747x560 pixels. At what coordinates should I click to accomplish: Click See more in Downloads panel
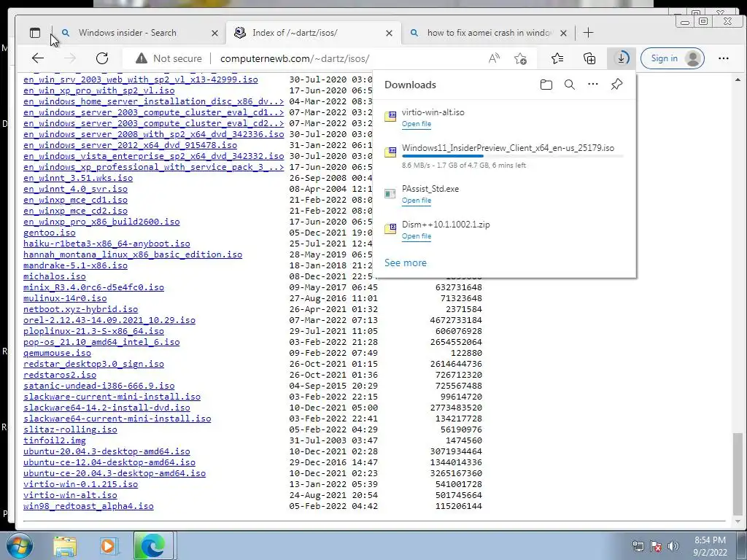[406, 262]
